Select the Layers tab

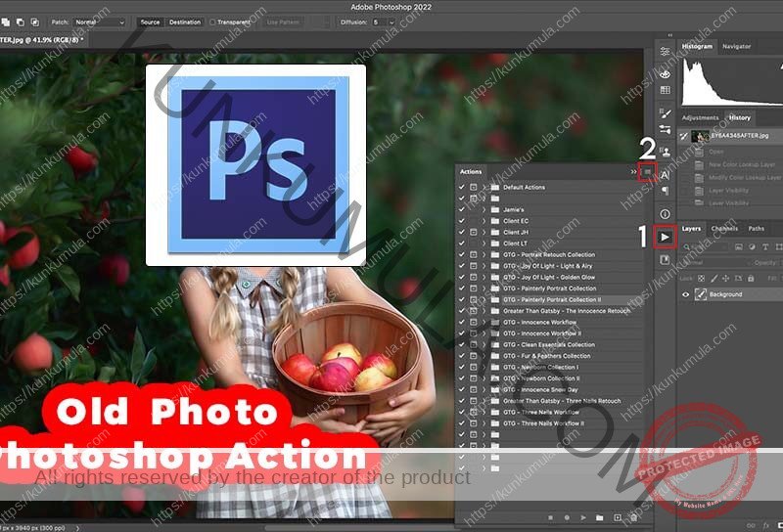coord(691,229)
